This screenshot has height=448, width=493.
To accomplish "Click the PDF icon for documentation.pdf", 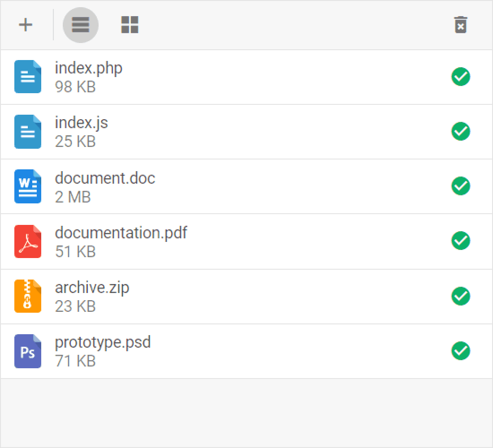I will pyautogui.click(x=28, y=242).
